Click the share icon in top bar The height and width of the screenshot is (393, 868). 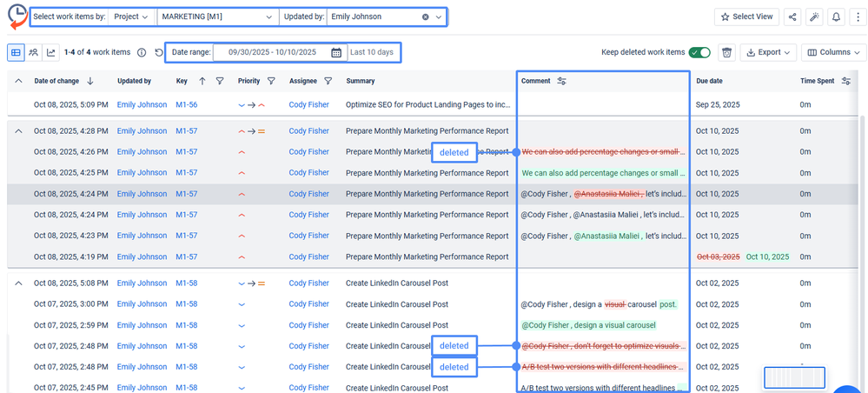pos(792,17)
